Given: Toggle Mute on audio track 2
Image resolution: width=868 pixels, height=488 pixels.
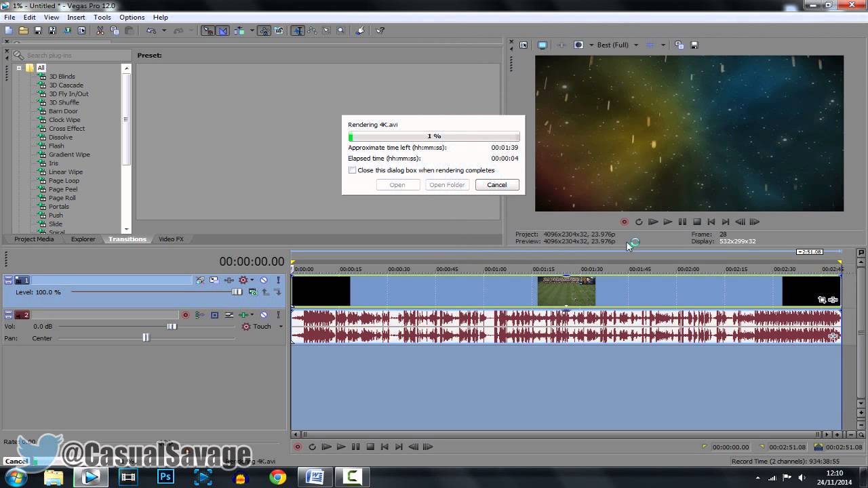Looking at the screenshot, I should coord(264,314).
